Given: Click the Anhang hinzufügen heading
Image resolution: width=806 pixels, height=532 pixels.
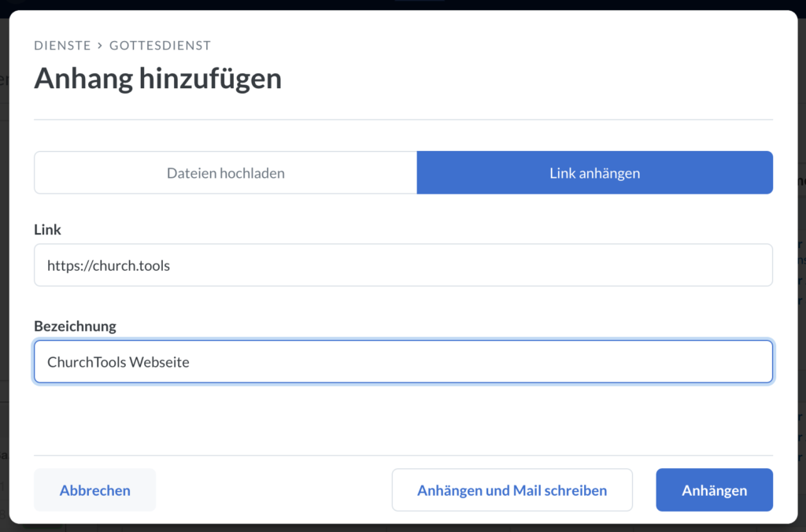Looking at the screenshot, I should point(157,79).
